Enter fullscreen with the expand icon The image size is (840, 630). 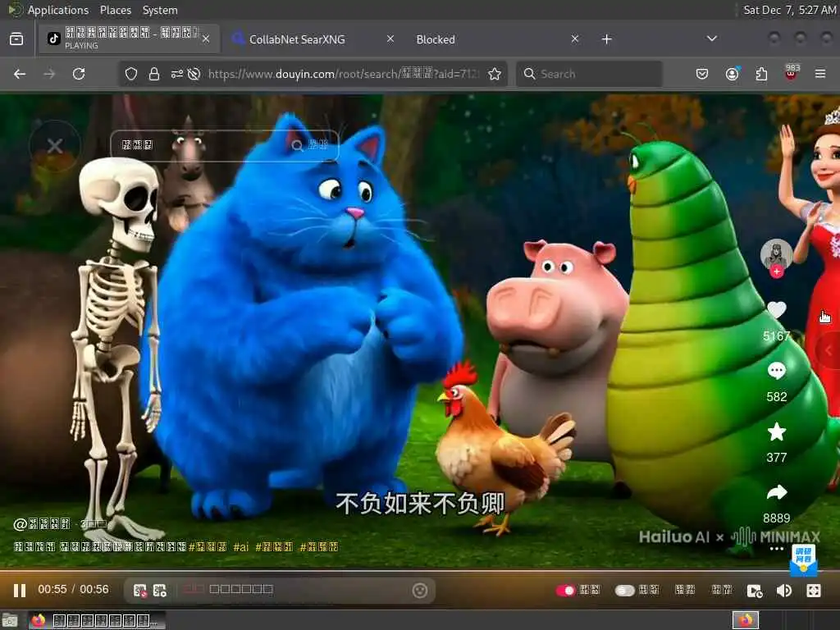coord(813,591)
